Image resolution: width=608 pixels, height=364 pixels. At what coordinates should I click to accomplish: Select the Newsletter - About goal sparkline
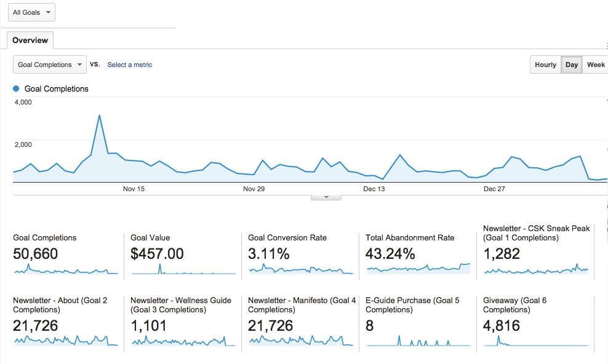tap(65, 341)
